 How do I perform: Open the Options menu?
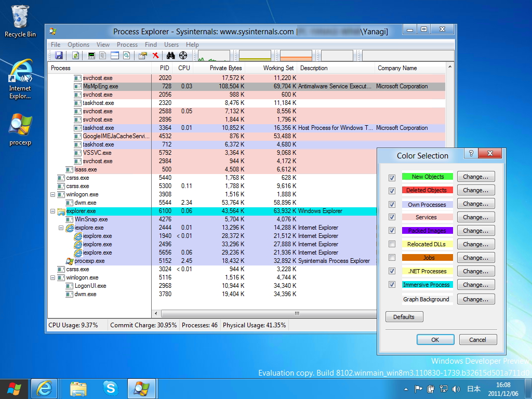[78, 44]
